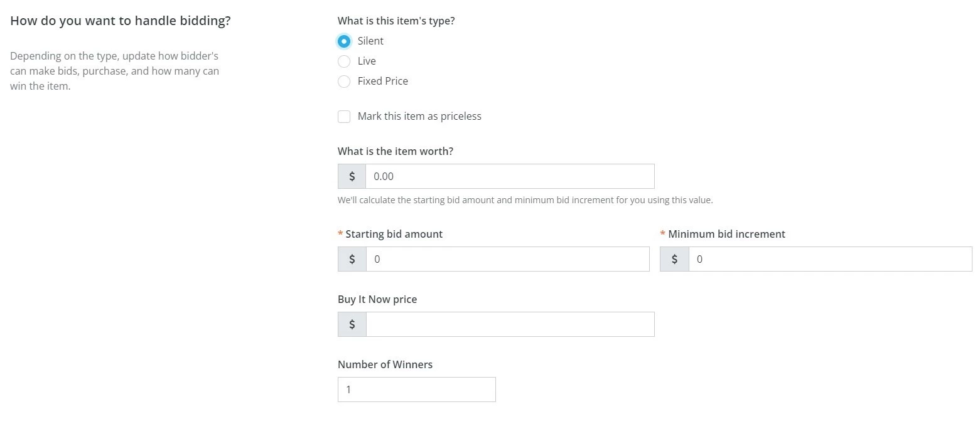Pick the Fixed Price item type
980x424 pixels.
[344, 82]
